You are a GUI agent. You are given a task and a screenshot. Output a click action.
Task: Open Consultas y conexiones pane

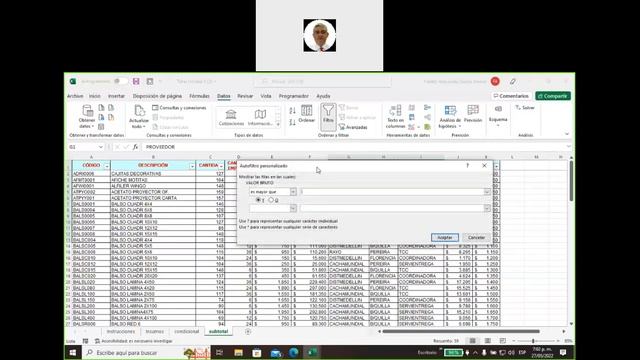(x=179, y=108)
